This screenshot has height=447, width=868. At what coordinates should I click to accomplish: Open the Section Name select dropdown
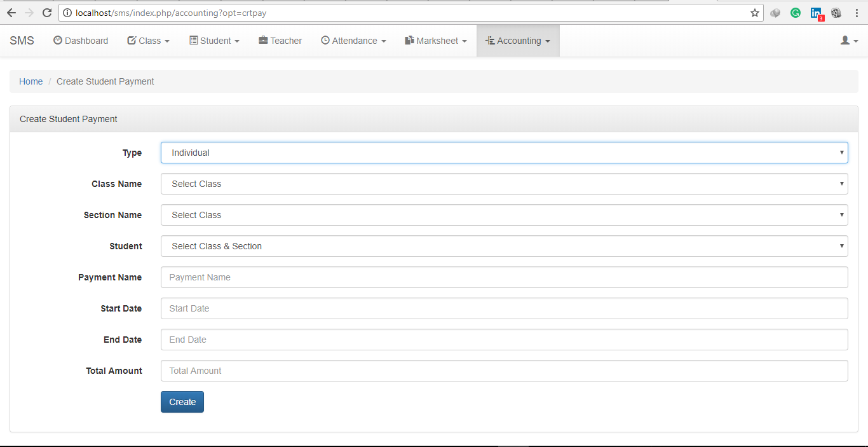(504, 215)
